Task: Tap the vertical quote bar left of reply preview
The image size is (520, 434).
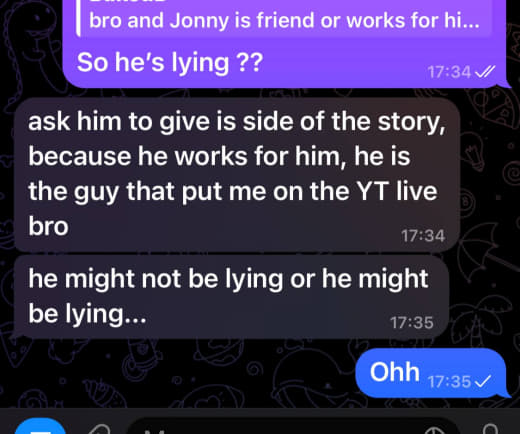Action: (78, 17)
